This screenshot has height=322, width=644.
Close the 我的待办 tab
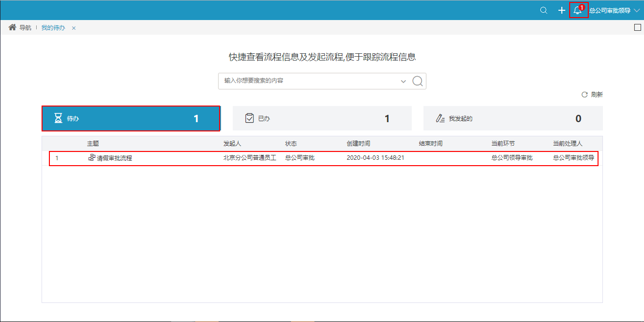pos(74,28)
